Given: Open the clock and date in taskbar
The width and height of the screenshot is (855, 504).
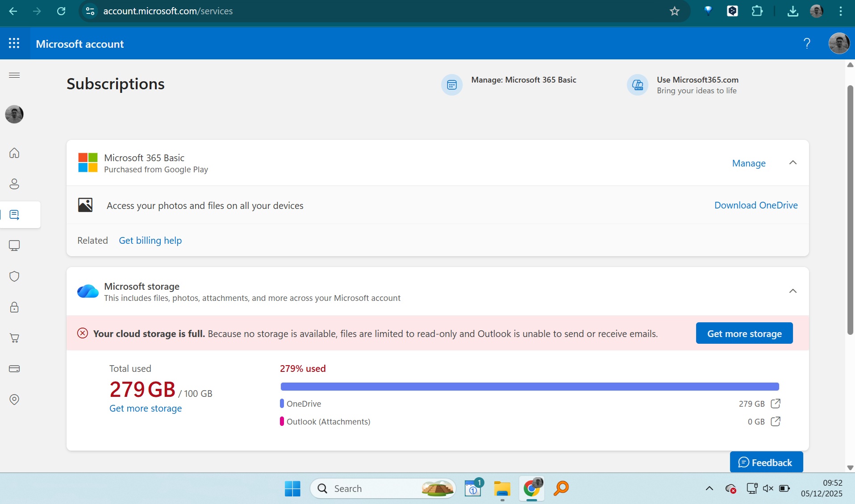Looking at the screenshot, I should coord(822,488).
